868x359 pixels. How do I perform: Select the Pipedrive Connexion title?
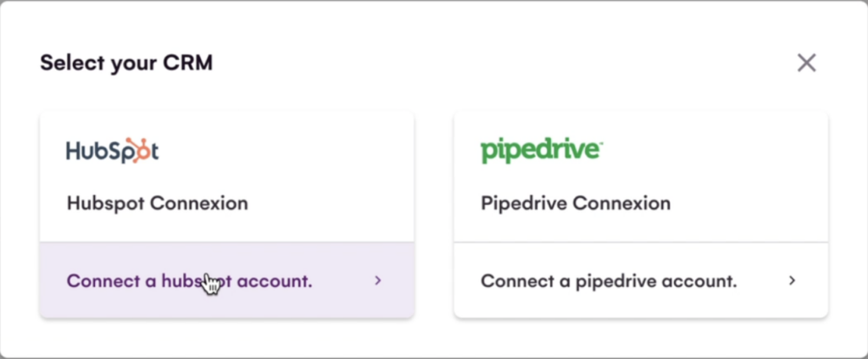coord(575,203)
